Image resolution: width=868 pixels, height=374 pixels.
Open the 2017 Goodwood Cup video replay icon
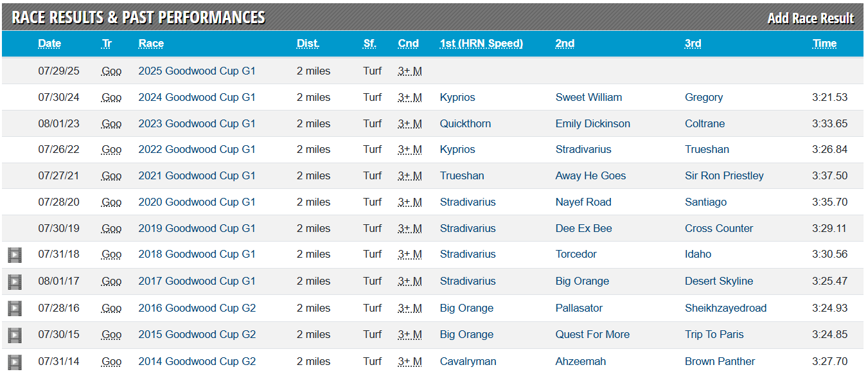pos(14,281)
